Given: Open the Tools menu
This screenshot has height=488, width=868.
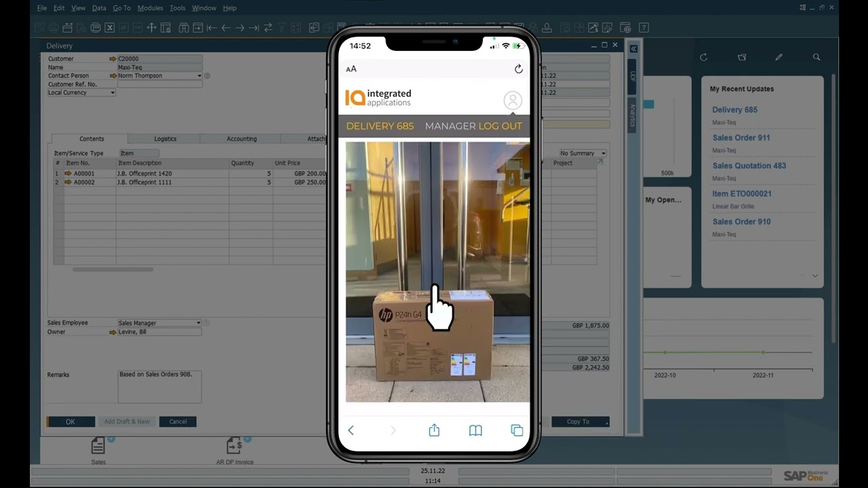Looking at the screenshot, I should (178, 8).
